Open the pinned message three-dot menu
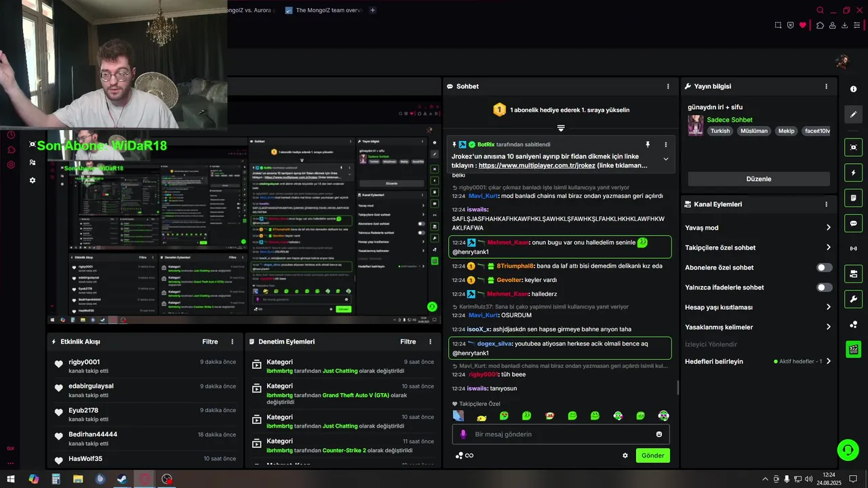The image size is (868, 488). (665, 144)
